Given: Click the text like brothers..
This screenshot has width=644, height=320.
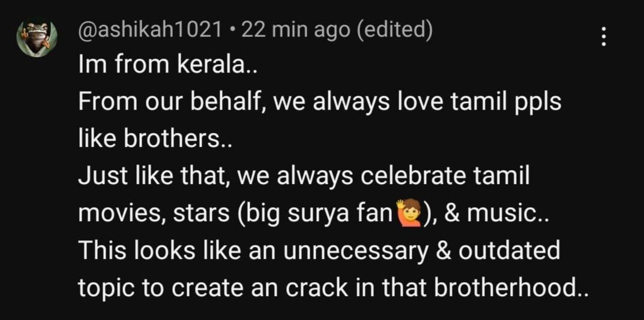Looking at the screenshot, I should 155,140.
